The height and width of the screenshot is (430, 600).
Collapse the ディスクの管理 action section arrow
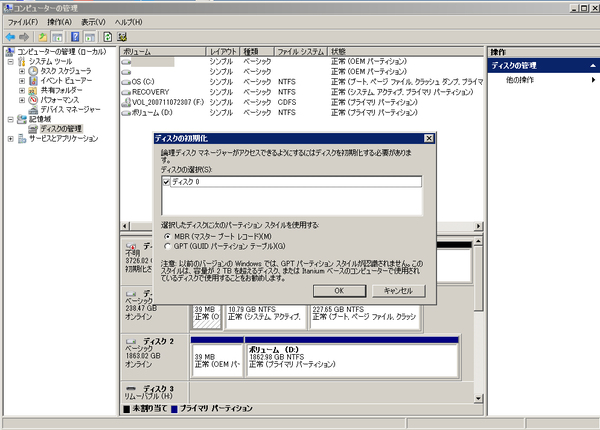click(593, 66)
